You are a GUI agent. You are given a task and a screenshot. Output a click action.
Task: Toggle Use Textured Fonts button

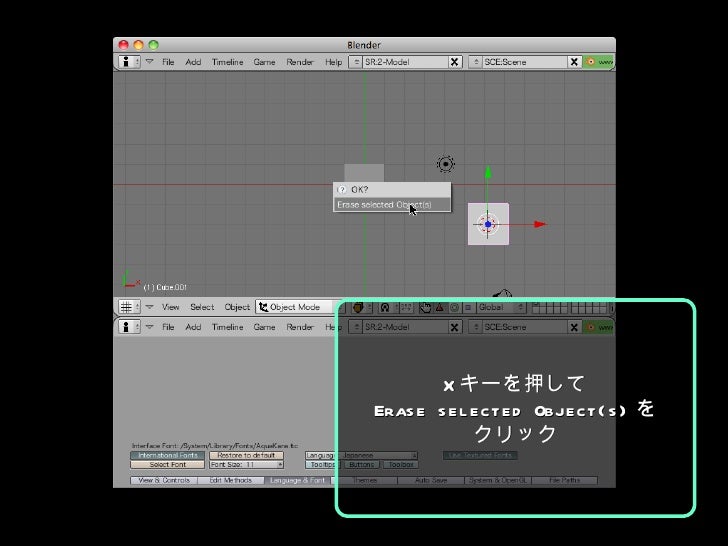(480, 455)
